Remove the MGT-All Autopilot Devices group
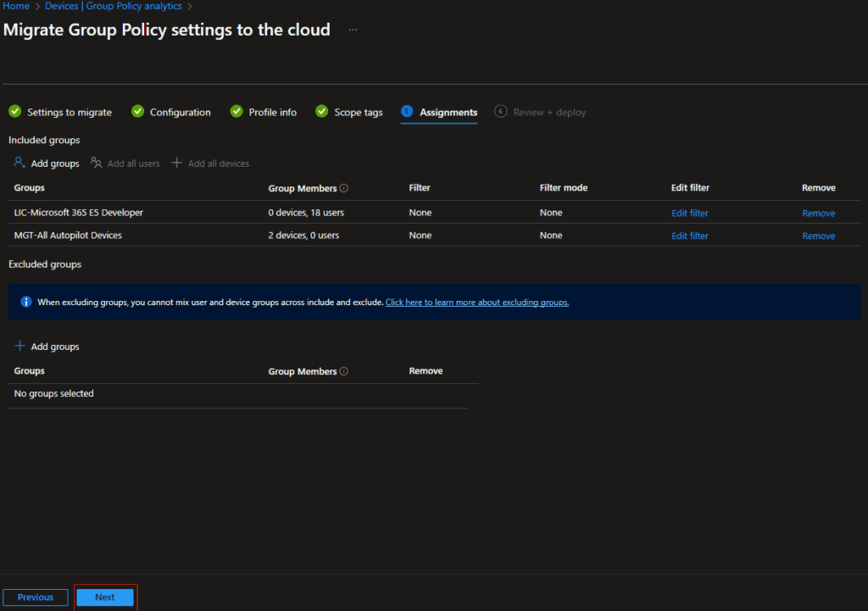868x611 pixels. coord(818,236)
